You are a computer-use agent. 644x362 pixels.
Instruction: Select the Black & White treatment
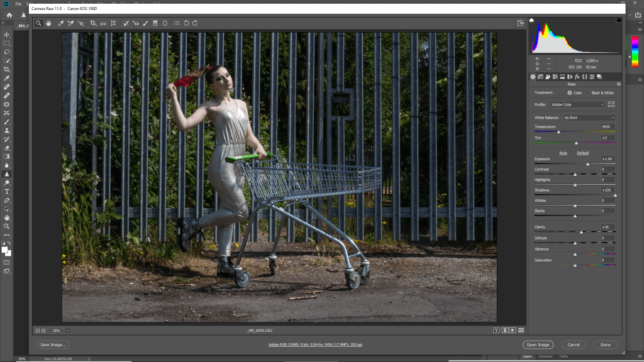589,92
